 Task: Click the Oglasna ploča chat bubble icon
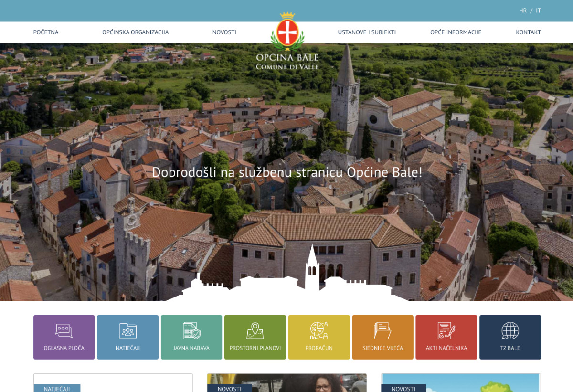coord(64,330)
